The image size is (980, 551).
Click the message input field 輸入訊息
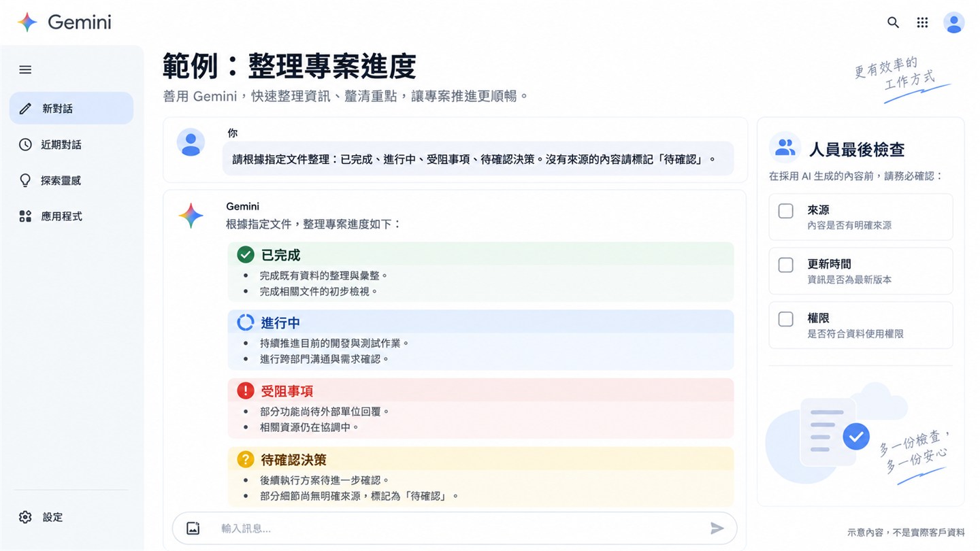click(x=456, y=528)
